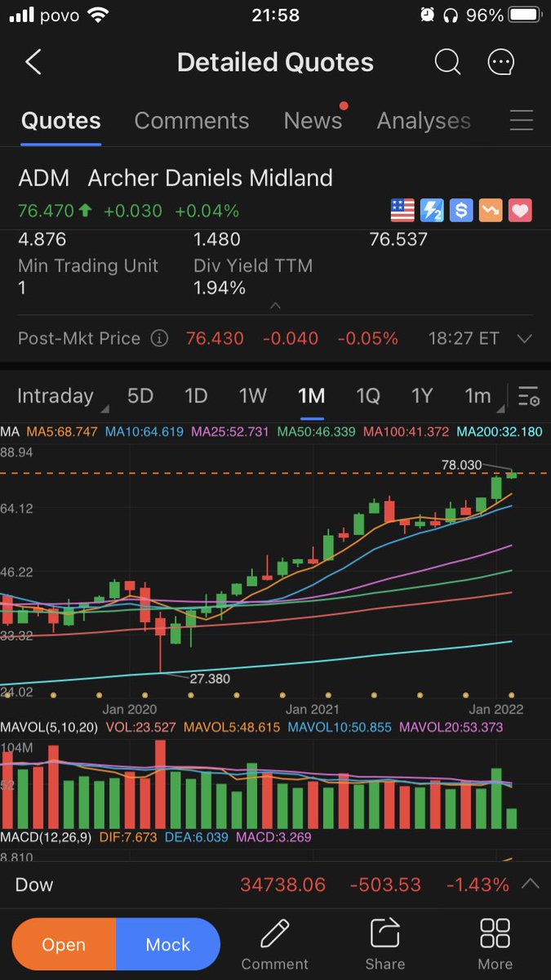The image size is (551, 980).
Task: Tap the MA5:68.747 indicator label
Action: pos(64,432)
